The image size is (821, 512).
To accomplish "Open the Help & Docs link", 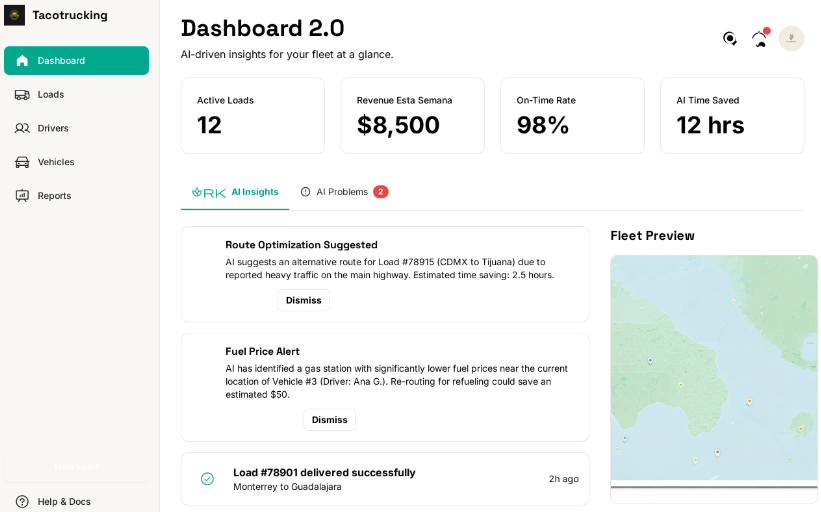I will pos(64,501).
